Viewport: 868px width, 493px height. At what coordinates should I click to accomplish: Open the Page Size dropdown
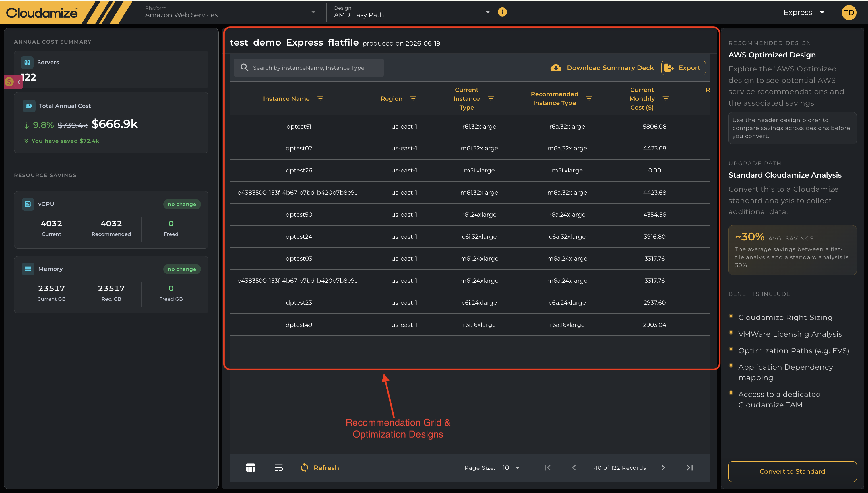click(x=511, y=468)
